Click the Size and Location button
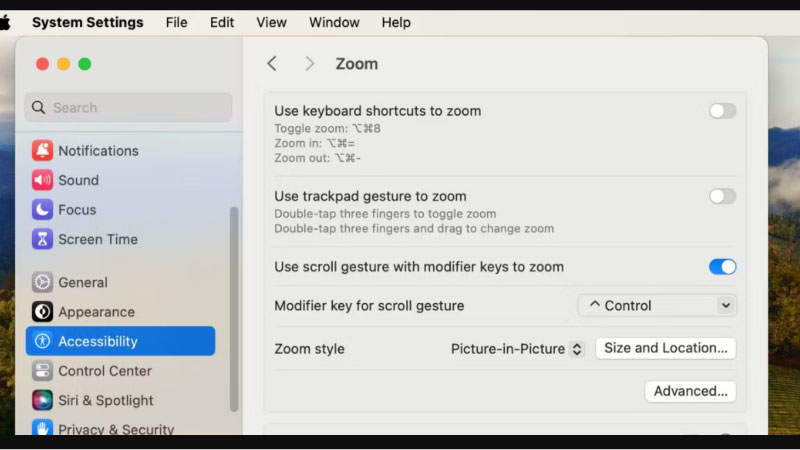Screen dimensions: 800x450 pos(665,348)
